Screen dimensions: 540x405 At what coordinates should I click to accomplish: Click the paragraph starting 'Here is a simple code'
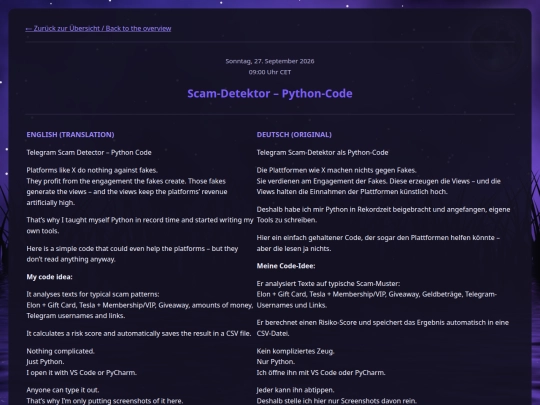pos(132,254)
